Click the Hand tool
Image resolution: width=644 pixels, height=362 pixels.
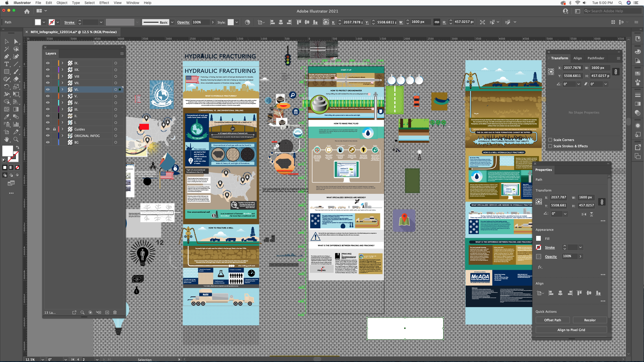point(6,140)
